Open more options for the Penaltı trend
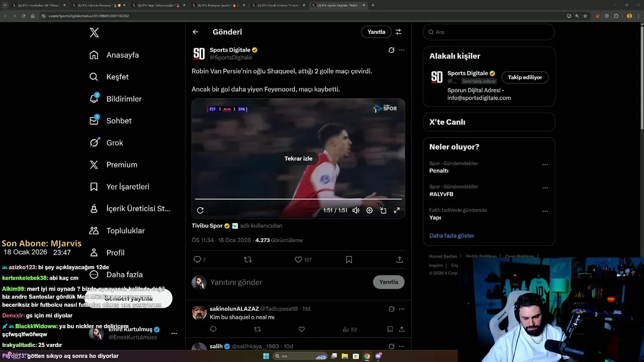Viewport: 644px width, 362px height. (x=545, y=164)
